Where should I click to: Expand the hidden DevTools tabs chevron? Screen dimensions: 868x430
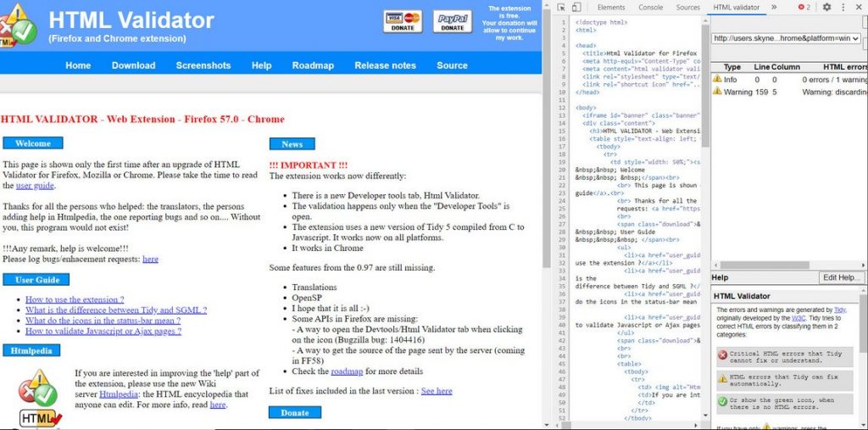point(774,8)
